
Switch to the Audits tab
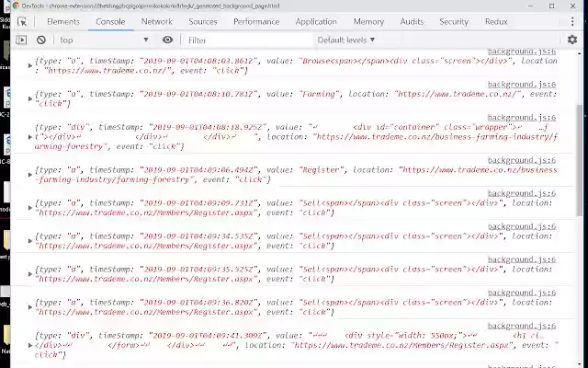point(412,22)
